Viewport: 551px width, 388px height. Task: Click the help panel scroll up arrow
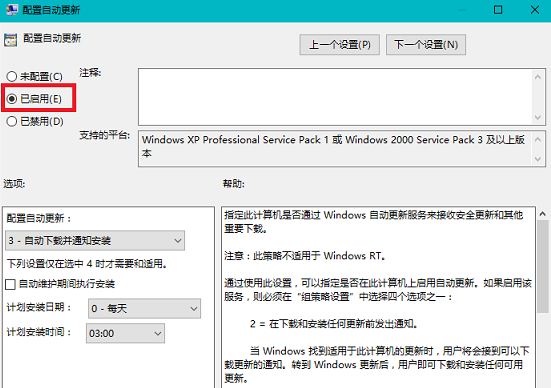pos(543,214)
